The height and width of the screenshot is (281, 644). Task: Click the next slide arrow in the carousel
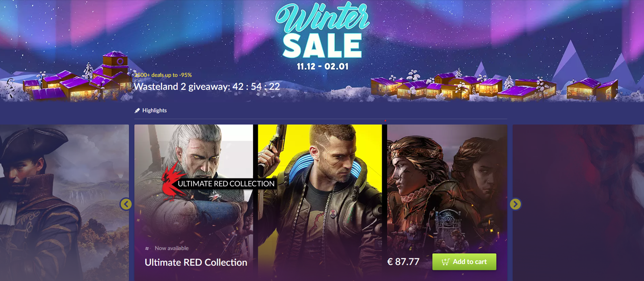515,204
